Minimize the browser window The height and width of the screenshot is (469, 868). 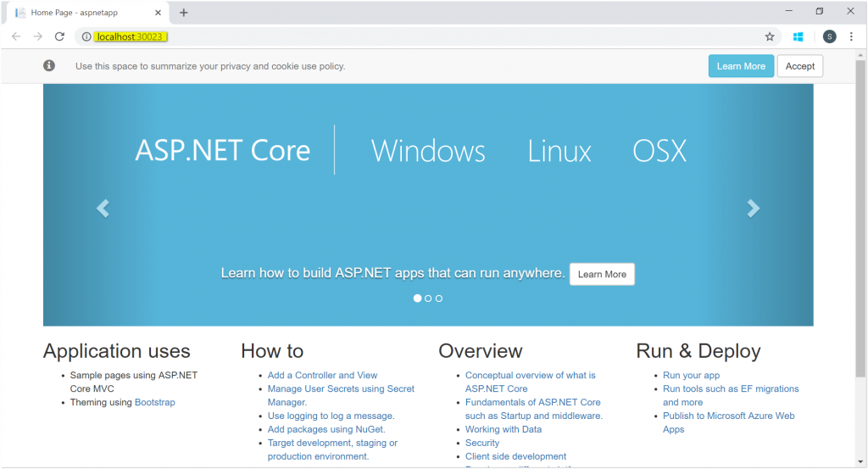pos(789,11)
